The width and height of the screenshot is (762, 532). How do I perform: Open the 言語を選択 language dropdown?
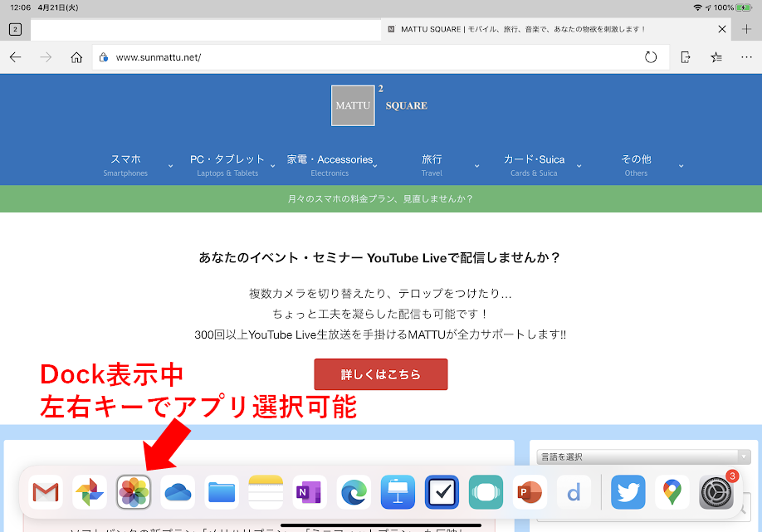643,456
